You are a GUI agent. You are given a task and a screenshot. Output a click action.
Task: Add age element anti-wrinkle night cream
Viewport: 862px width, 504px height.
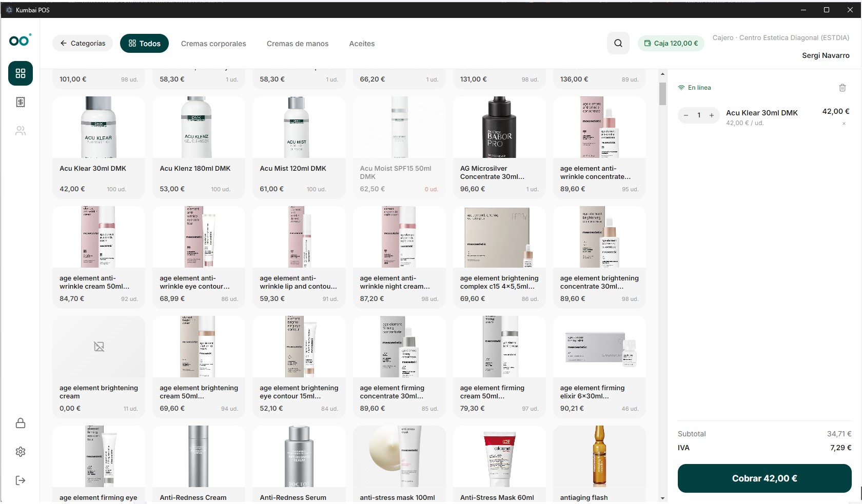(x=399, y=257)
